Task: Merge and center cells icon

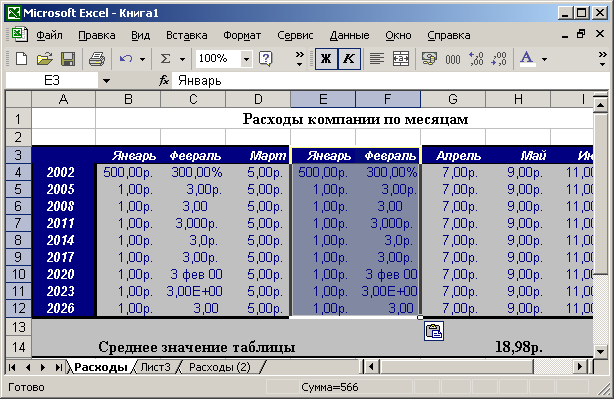Action: point(401,59)
